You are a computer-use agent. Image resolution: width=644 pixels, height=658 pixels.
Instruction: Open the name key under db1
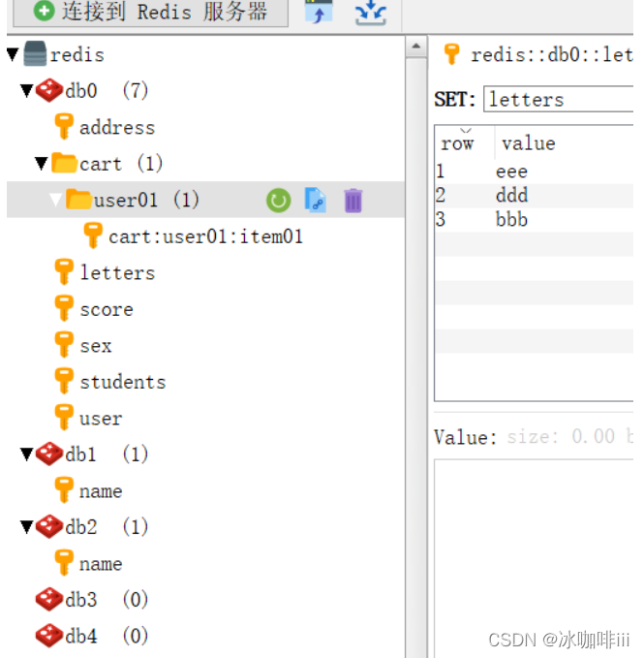tap(101, 491)
